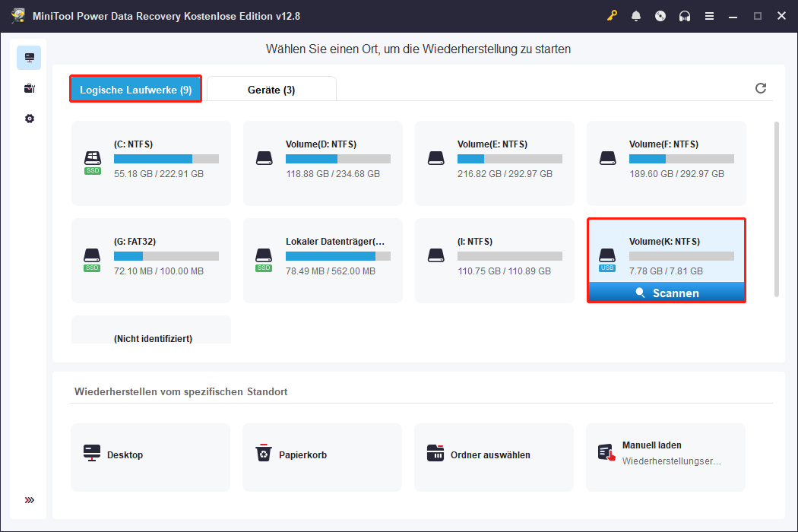798x532 pixels.
Task: Click the Manuell laden icon
Action: pyautogui.click(x=606, y=453)
